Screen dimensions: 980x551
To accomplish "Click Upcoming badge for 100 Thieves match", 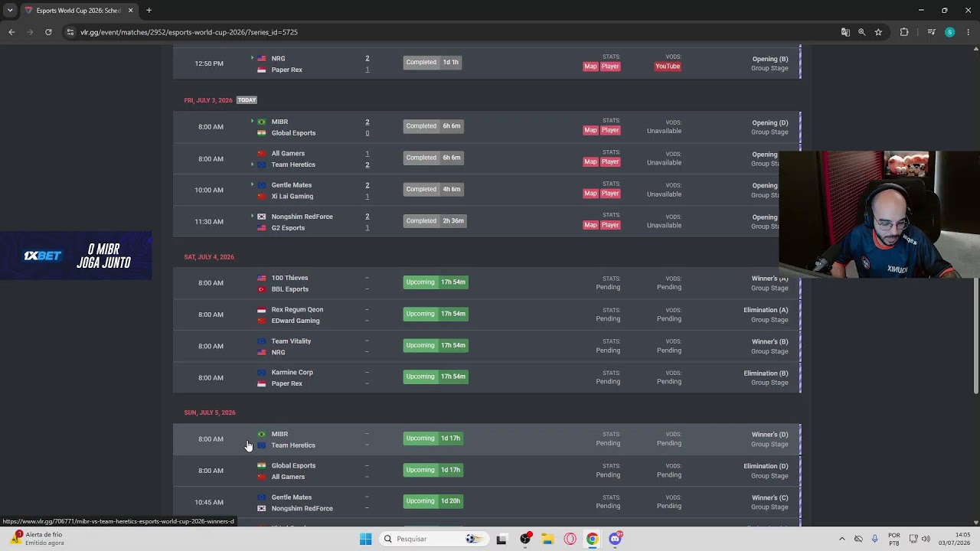I will point(436,282).
